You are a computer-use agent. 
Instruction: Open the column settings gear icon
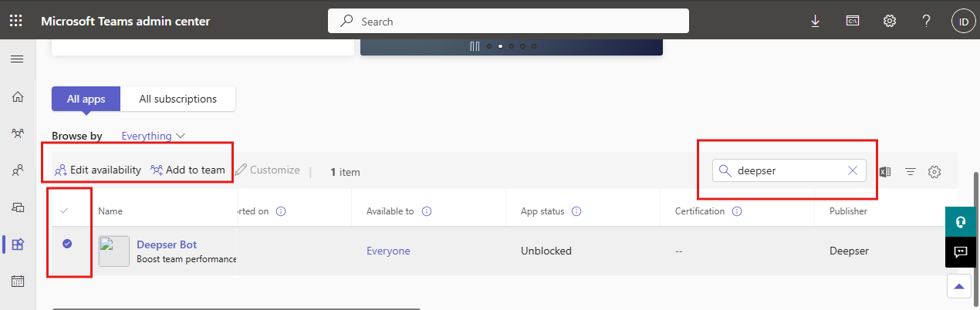934,171
